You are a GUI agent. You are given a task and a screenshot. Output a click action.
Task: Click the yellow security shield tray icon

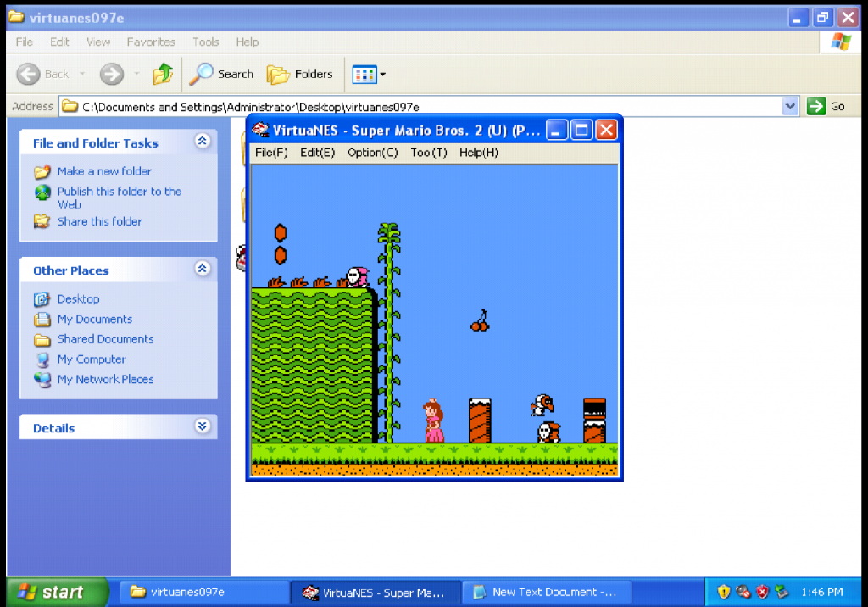coord(724,592)
